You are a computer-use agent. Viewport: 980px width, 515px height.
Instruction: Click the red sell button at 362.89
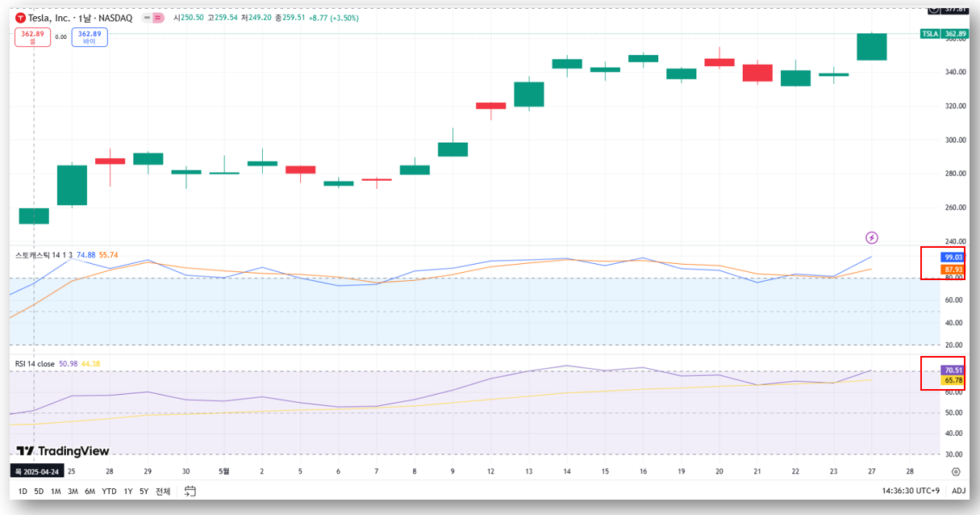point(33,37)
